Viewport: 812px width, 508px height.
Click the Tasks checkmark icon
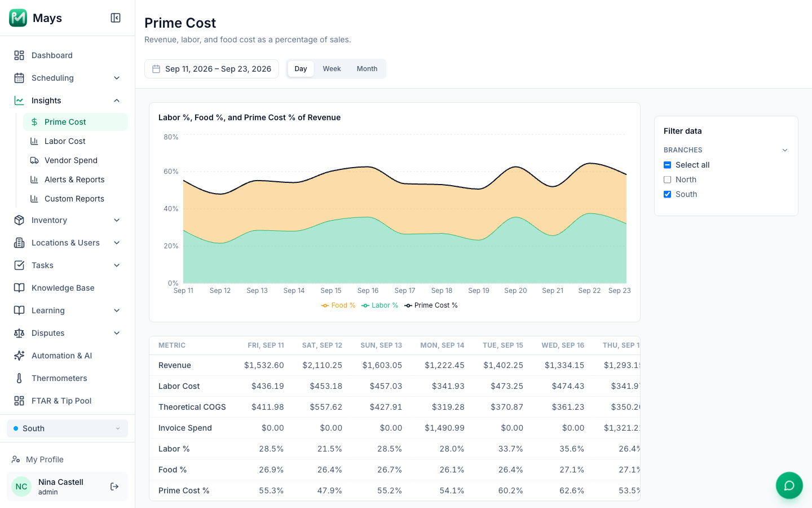pos(19,265)
